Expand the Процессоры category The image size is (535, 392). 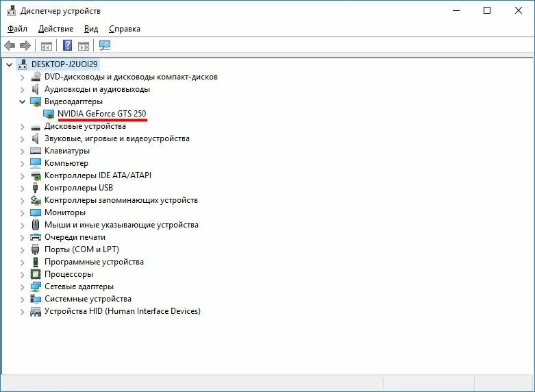[22, 275]
